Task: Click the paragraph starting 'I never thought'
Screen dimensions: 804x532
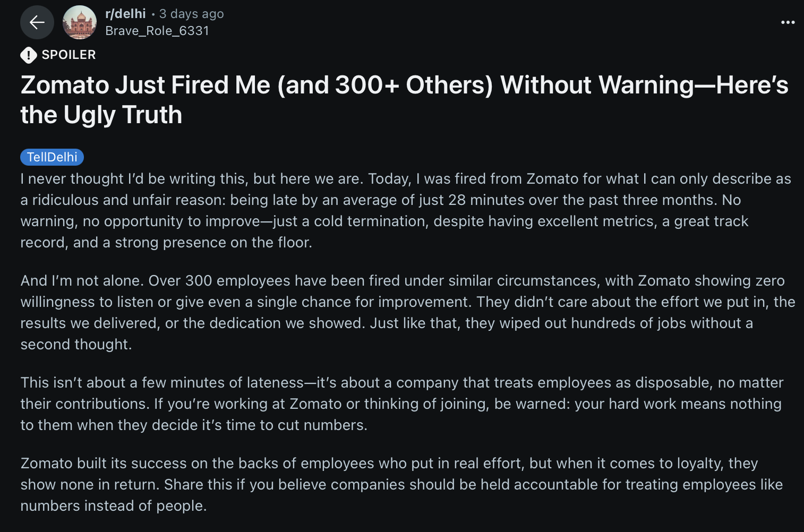Action: click(406, 210)
